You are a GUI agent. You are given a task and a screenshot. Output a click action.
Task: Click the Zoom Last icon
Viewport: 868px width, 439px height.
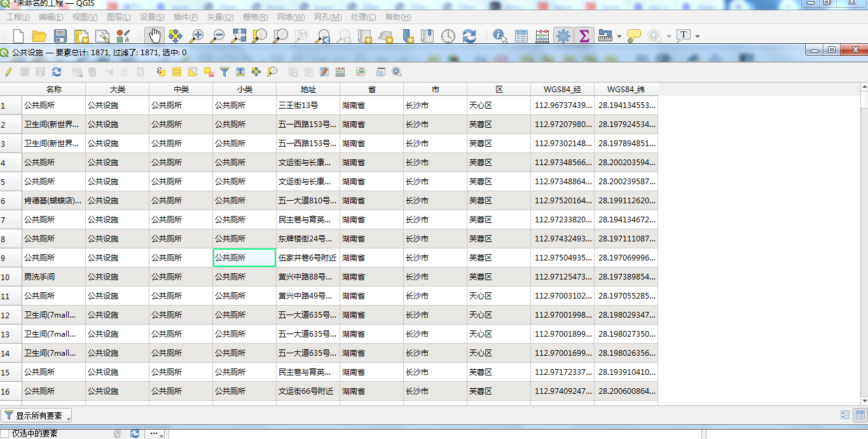(x=323, y=36)
